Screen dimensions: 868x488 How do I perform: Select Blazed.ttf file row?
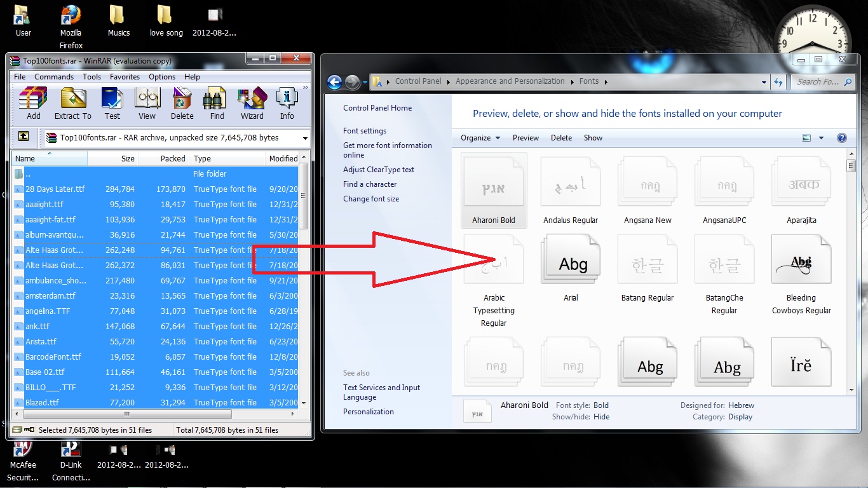[154, 403]
